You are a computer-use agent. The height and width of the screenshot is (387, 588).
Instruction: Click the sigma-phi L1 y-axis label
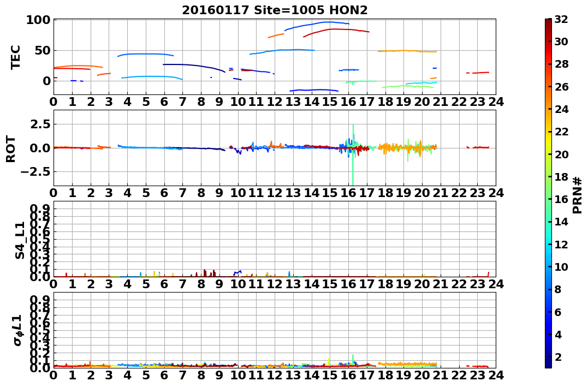point(17,330)
